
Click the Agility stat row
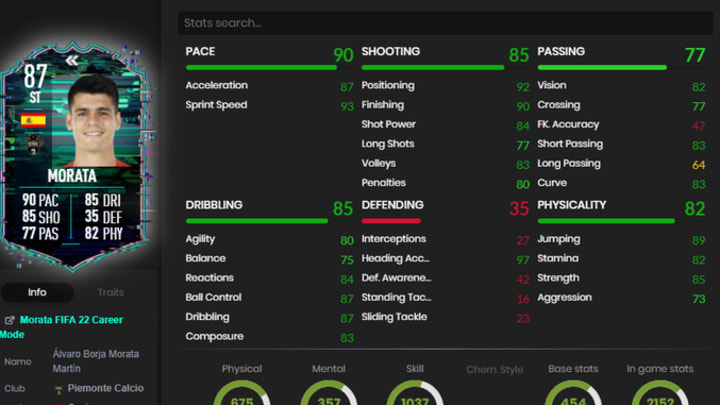pyautogui.click(x=270, y=239)
